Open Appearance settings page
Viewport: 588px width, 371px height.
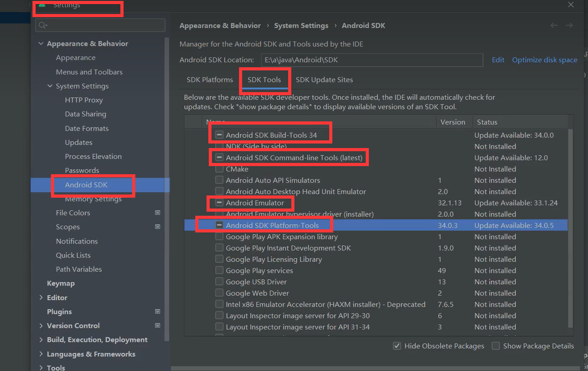[76, 58]
